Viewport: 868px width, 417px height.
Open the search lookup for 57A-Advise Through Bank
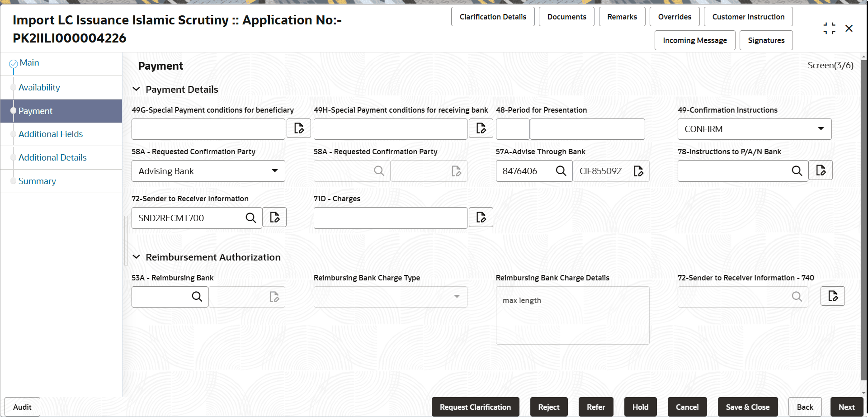coord(561,171)
